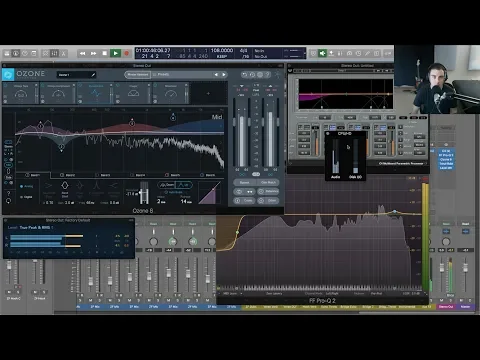Click the Reference button in Ozone
Viewport: 480px width, 360px height.
coord(268,191)
